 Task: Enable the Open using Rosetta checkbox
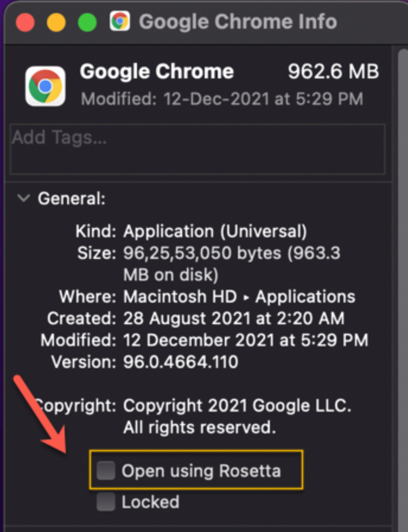coord(106,471)
